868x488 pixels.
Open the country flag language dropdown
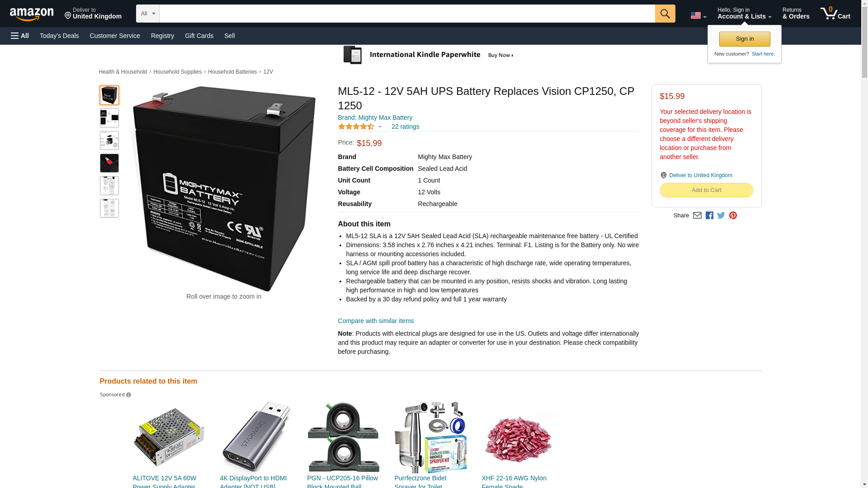click(698, 15)
